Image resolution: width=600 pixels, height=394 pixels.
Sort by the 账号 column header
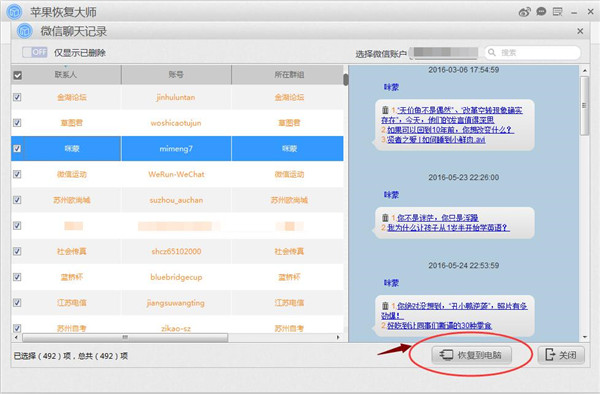tap(176, 75)
